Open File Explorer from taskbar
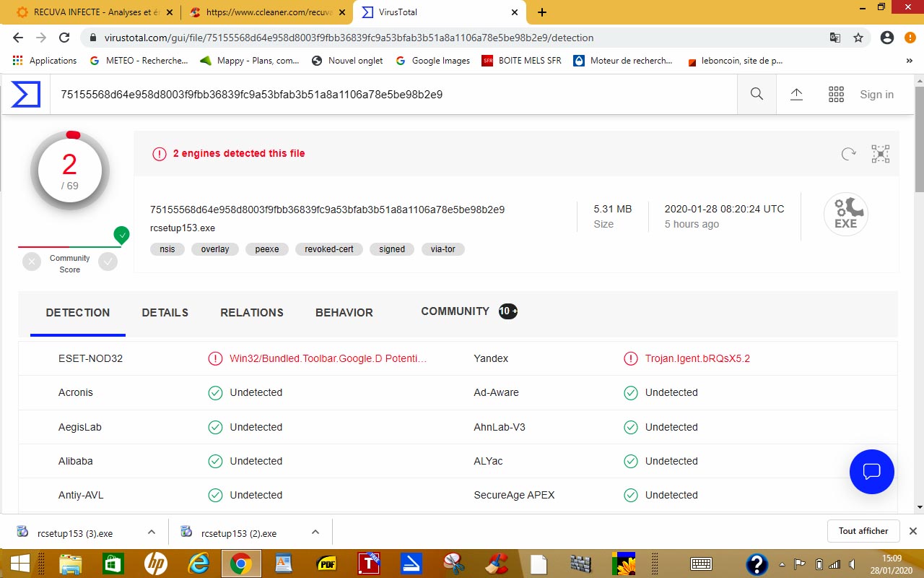Image resolution: width=924 pixels, height=578 pixels. [x=70, y=564]
